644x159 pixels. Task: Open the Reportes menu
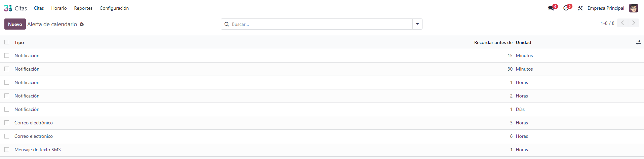coord(83,8)
